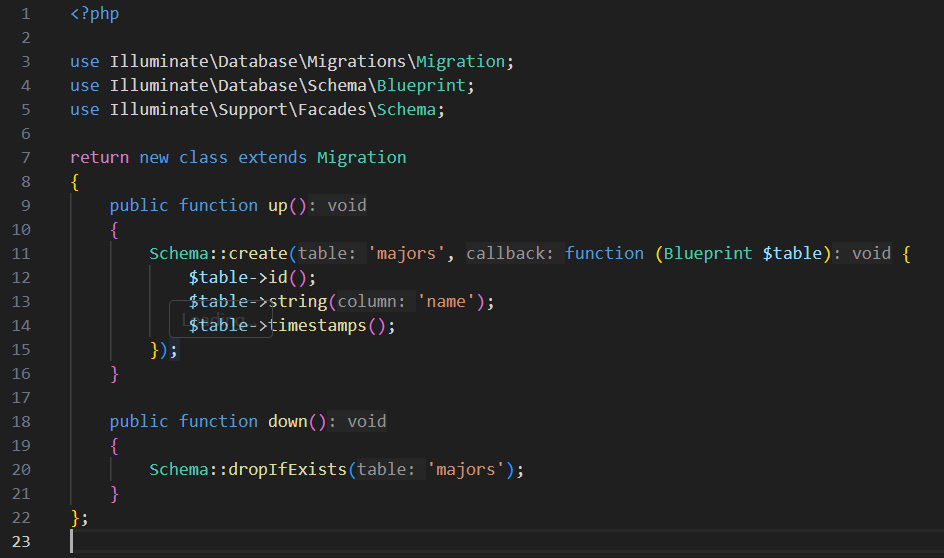
Task: Select the up function name
Action: (x=277, y=205)
